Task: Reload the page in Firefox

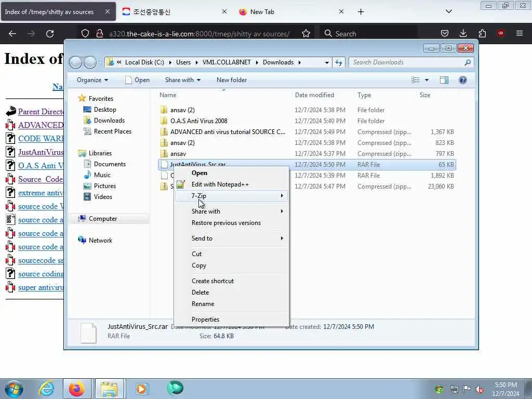Action: click(x=50, y=34)
